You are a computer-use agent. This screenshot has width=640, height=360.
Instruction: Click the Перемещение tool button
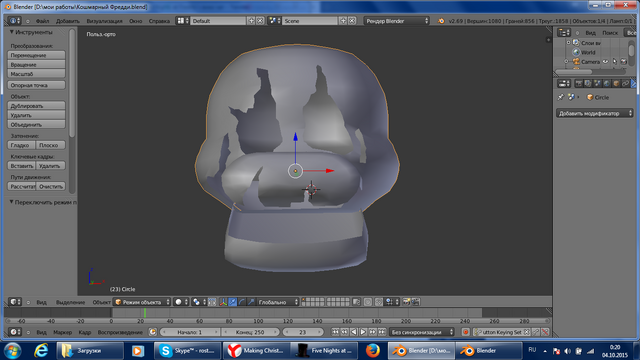coord(36,55)
